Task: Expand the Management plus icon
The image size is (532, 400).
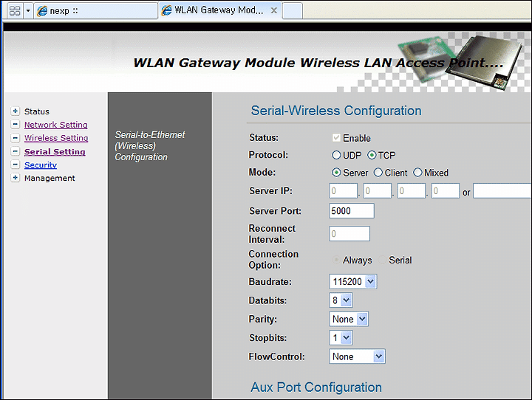Action: pos(16,178)
